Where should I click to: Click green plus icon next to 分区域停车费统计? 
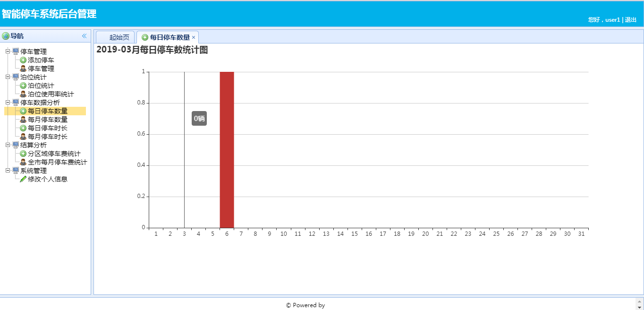(23, 154)
